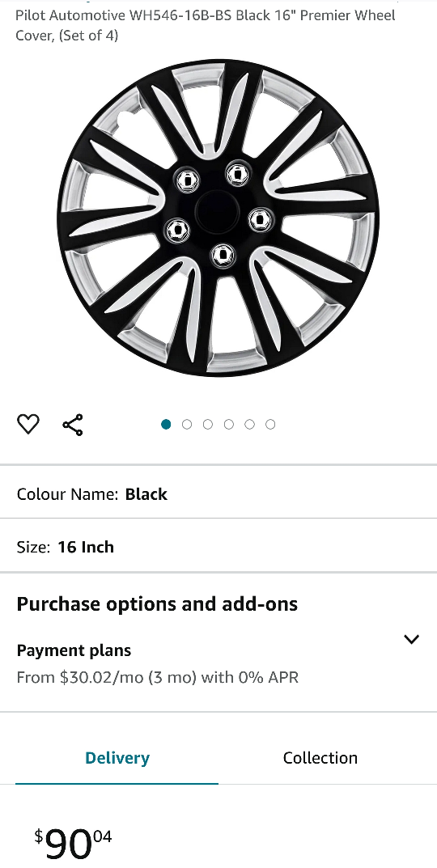Switch to the Delivery tab
The height and width of the screenshot is (868, 437).
coord(117,758)
